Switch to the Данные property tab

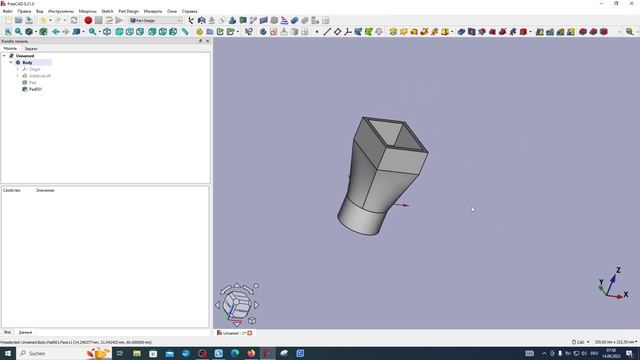coord(25,332)
